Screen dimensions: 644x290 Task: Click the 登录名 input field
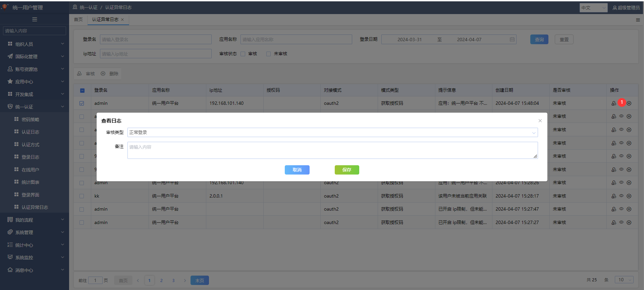click(156, 40)
